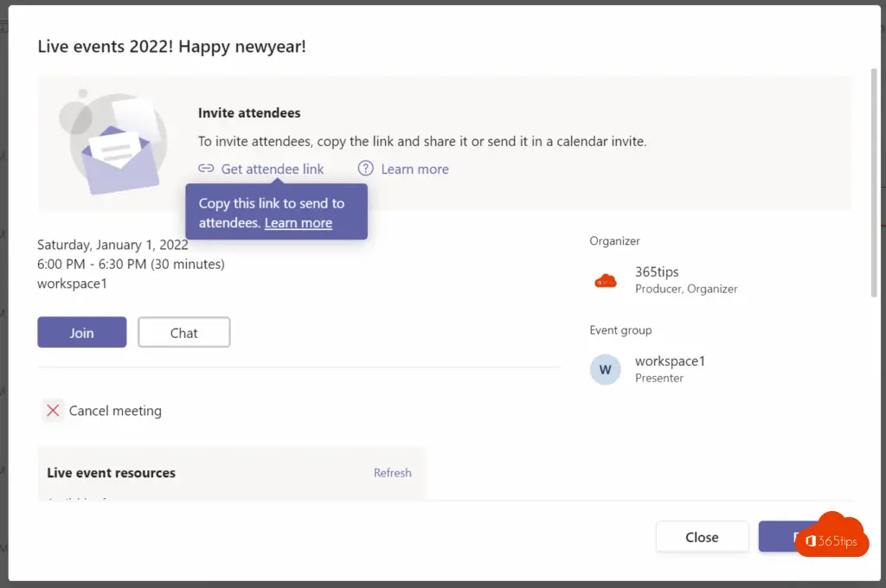Click the red X Cancel meeting icon
The height and width of the screenshot is (588, 886).
coord(53,411)
